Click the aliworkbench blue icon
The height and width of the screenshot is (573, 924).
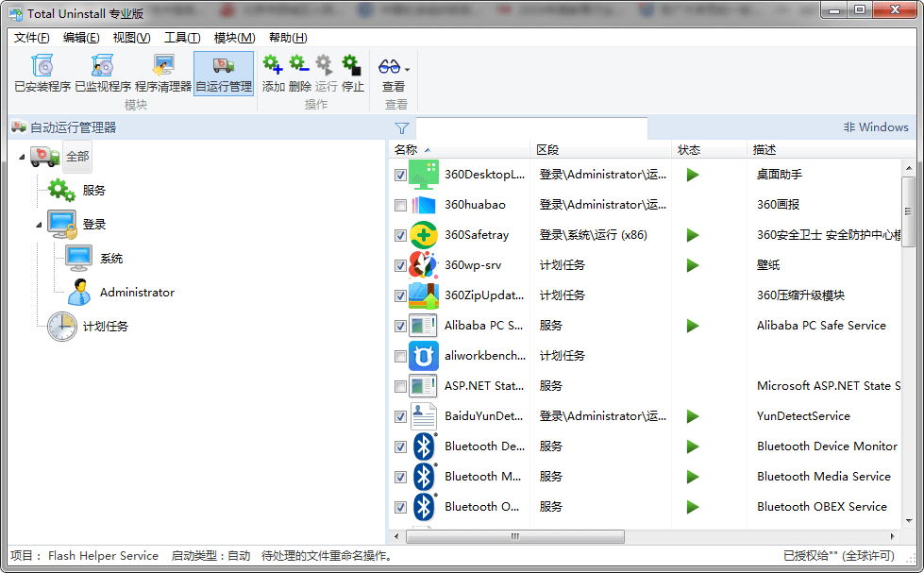click(423, 356)
